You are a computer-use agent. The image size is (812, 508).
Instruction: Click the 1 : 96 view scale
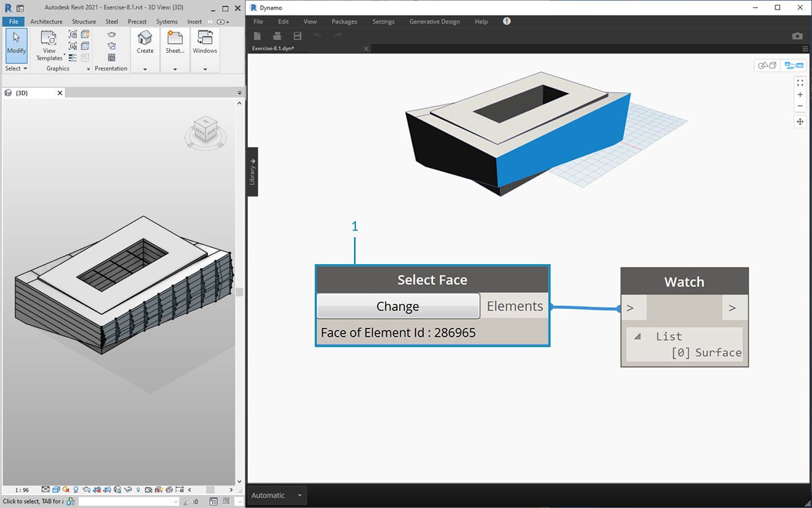click(x=22, y=490)
